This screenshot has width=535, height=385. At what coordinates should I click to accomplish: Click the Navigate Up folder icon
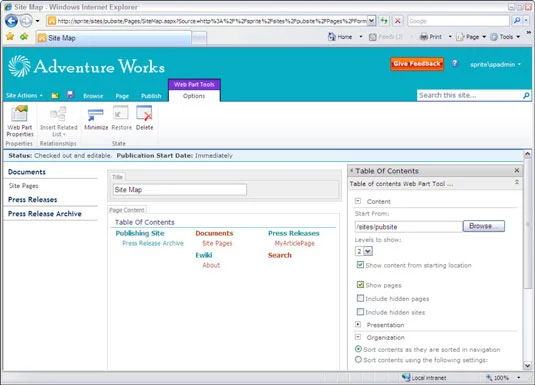(x=55, y=96)
